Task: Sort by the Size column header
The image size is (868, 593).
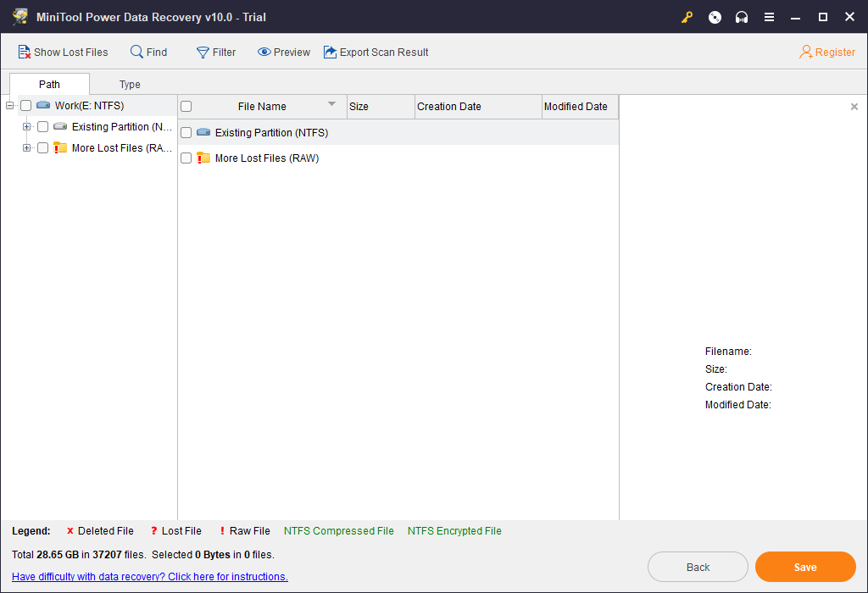Action: (x=381, y=106)
